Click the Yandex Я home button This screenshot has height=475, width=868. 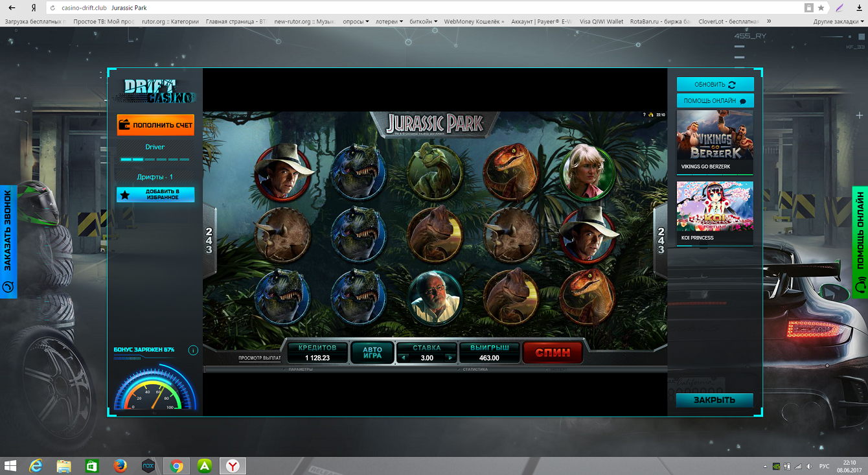click(x=33, y=8)
